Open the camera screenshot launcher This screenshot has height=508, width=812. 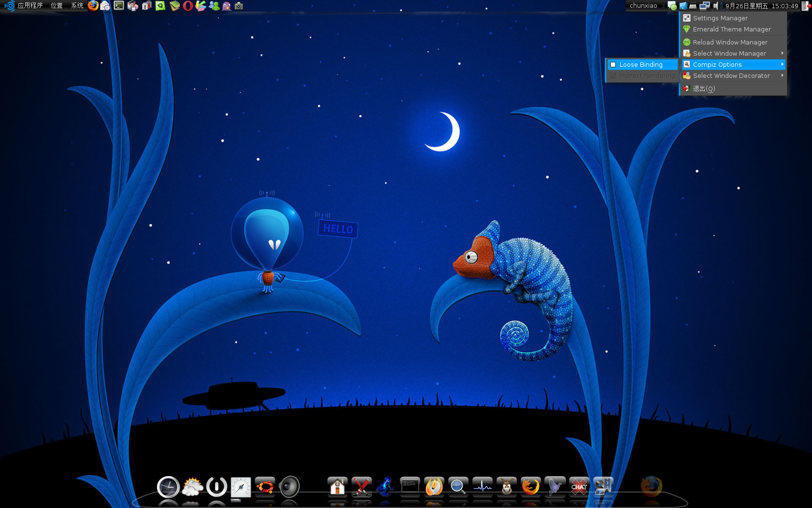click(239, 6)
